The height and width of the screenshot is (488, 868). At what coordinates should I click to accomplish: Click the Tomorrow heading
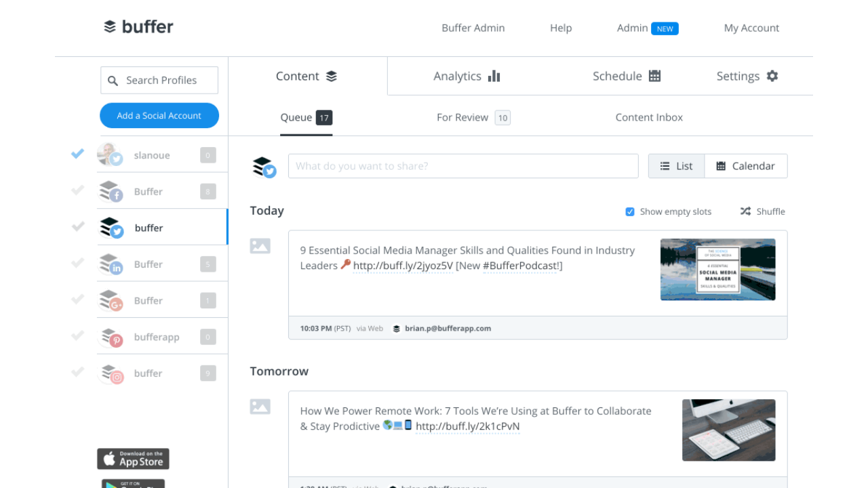coord(279,371)
